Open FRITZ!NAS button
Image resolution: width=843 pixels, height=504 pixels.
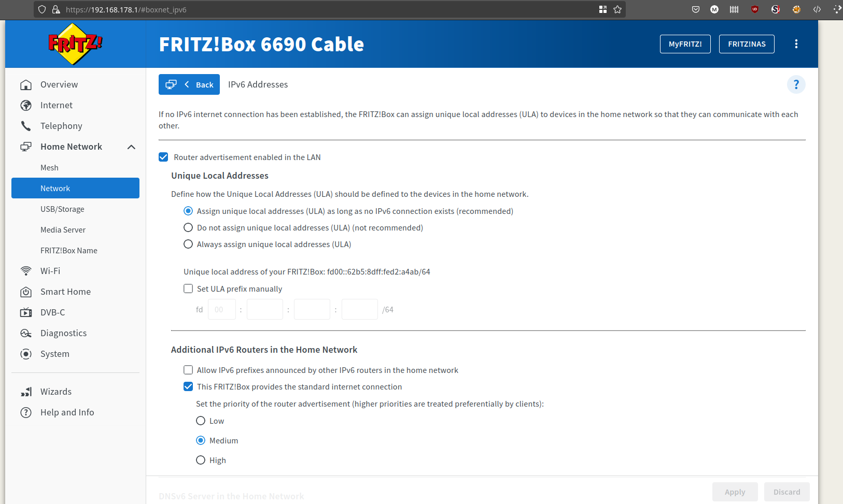pos(747,44)
